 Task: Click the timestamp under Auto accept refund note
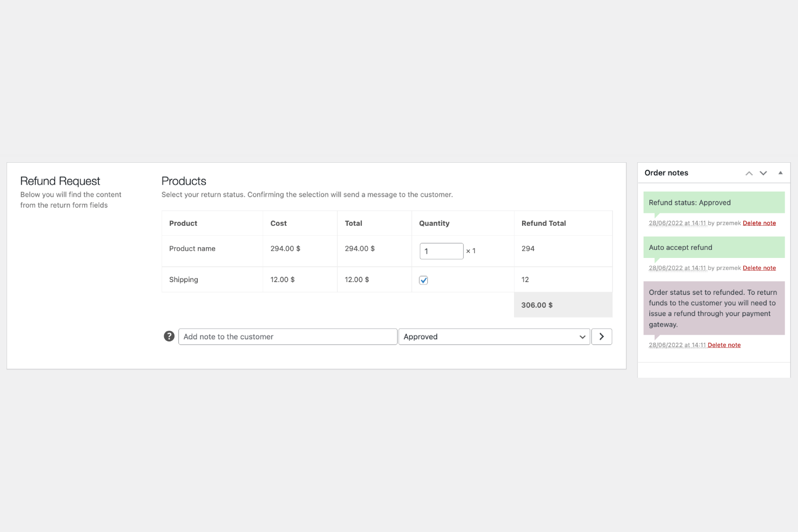677,268
